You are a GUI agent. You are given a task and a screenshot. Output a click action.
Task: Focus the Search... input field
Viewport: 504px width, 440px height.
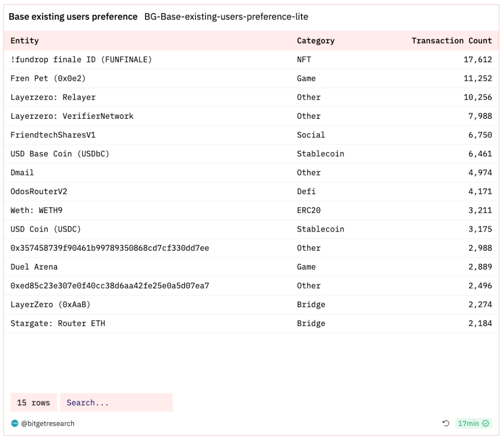point(116,403)
